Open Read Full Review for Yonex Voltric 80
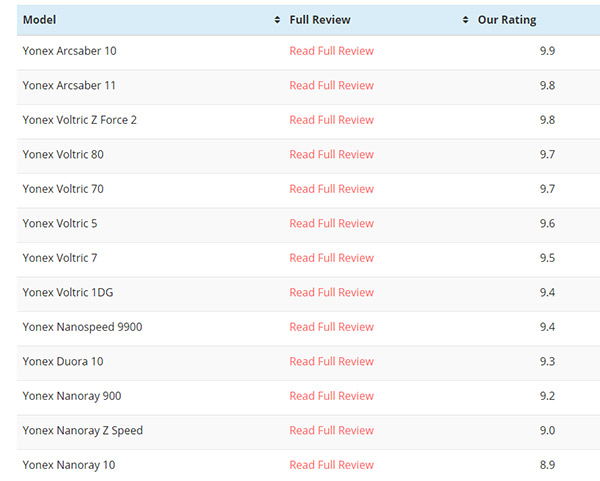600x481 pixels. 331,154
